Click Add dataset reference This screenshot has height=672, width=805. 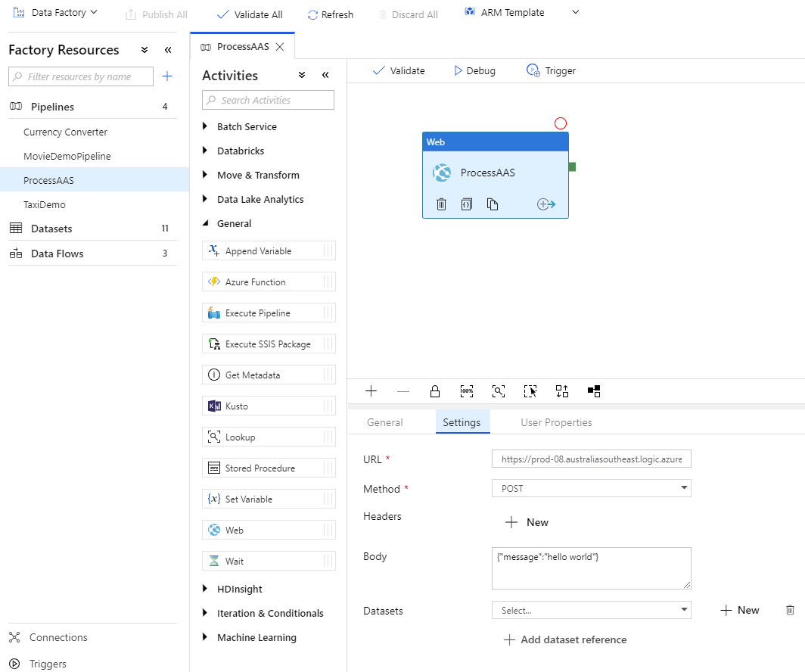click(565, 639)
